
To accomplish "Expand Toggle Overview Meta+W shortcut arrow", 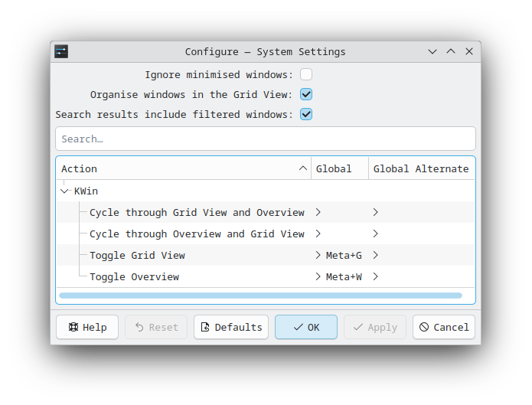I will click(x=318, y=276).
